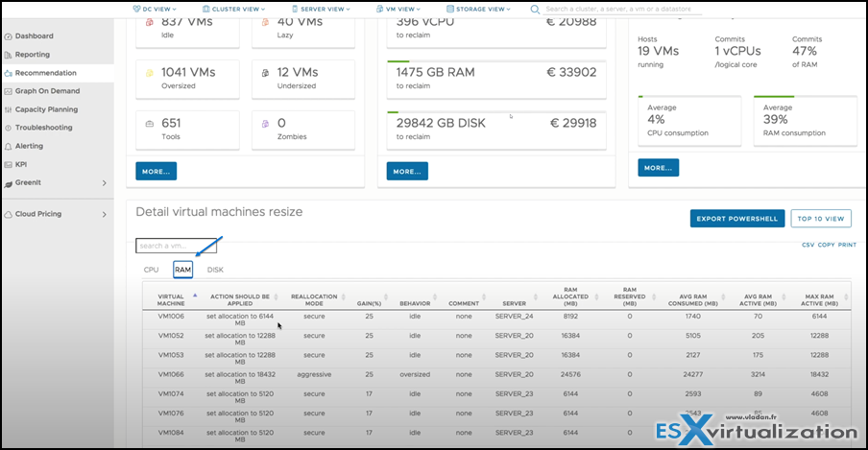This screenshot has height=450, width=868.
Task: Click the 1475 GB RAM reclaim card
Action: 496,80
